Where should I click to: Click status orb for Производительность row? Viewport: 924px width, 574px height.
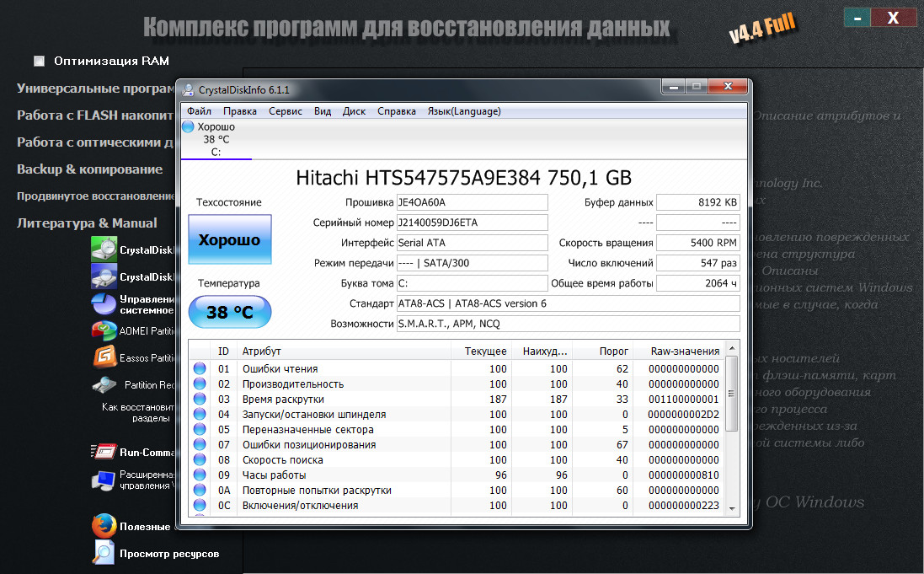tap(200, 384)
